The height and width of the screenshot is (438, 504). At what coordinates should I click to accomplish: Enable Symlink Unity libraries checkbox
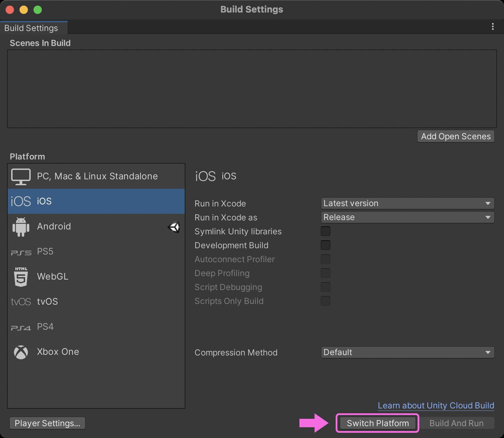click(x=326, y=231)
